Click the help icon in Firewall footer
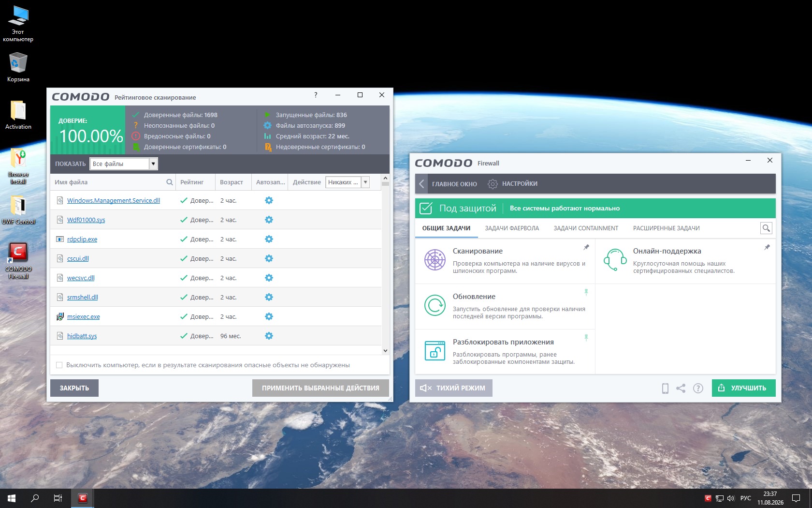This screenshot has width=812, height=508. click(x=698, y=388)
